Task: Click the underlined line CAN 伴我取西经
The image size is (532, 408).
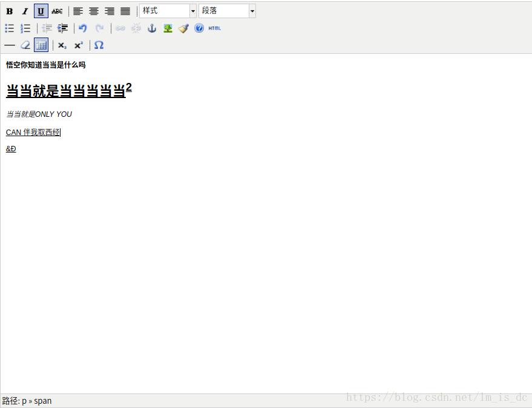Action: pos(33,133)
